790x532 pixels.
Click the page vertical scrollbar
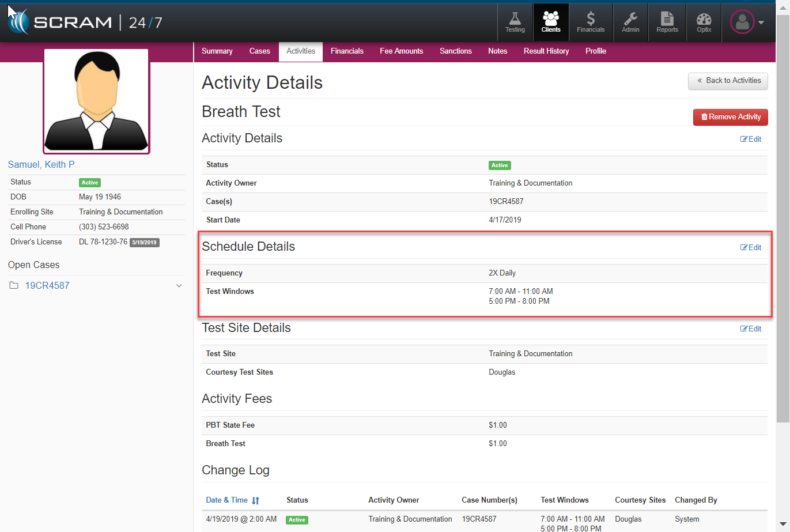tap(783, 231)
